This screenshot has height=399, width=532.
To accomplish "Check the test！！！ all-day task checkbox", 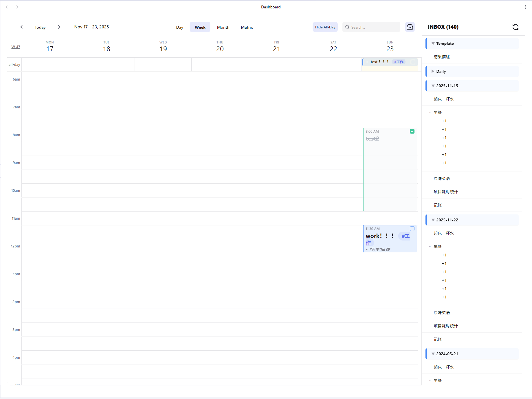I will 413,62.
